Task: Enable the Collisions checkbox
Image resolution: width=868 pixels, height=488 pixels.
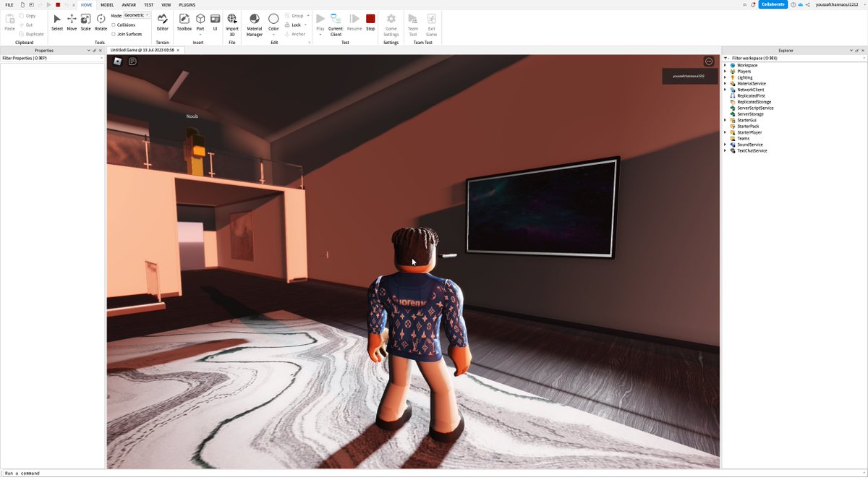Action: pyautogui.click(x=114, y=25)
